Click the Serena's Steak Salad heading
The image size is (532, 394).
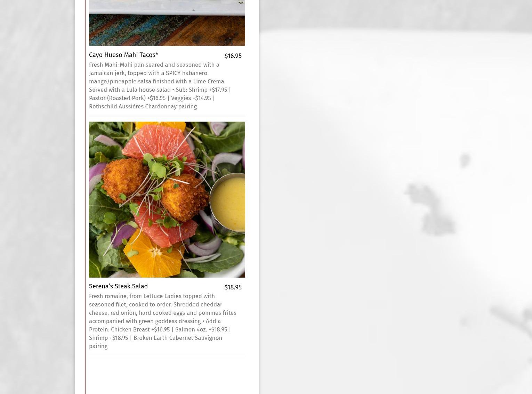point(118,286)
